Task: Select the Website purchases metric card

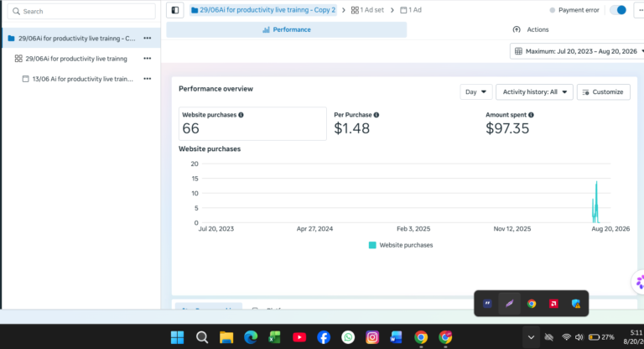Action: 252,123
